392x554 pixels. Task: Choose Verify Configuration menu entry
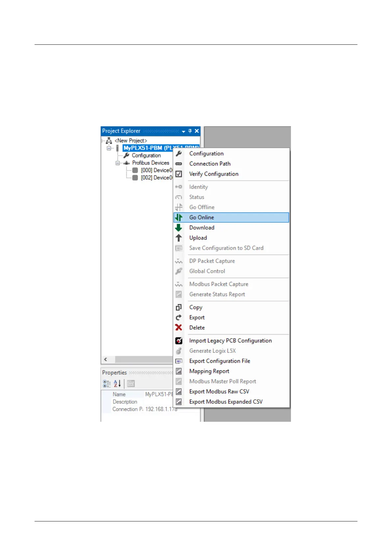click(x=232, y=174)
